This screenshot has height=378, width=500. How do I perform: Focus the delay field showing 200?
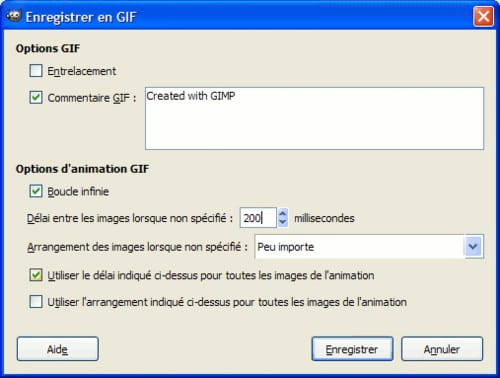coord(258,218)
